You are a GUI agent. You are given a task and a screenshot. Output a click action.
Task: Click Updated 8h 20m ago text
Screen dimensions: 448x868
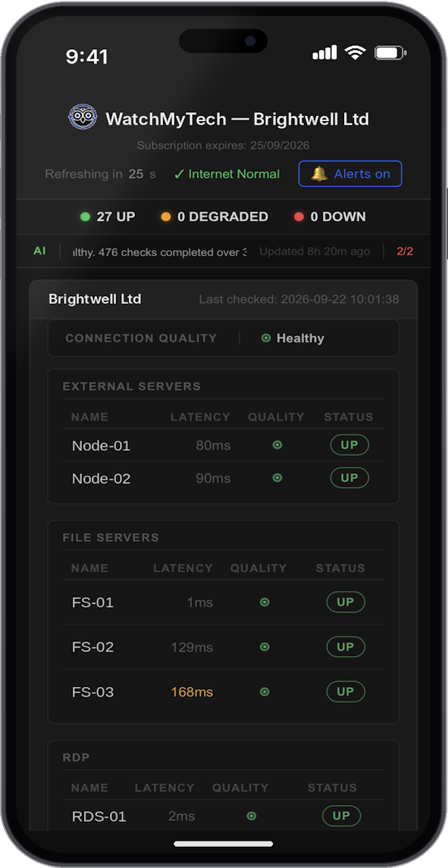[x=315, y=251]
